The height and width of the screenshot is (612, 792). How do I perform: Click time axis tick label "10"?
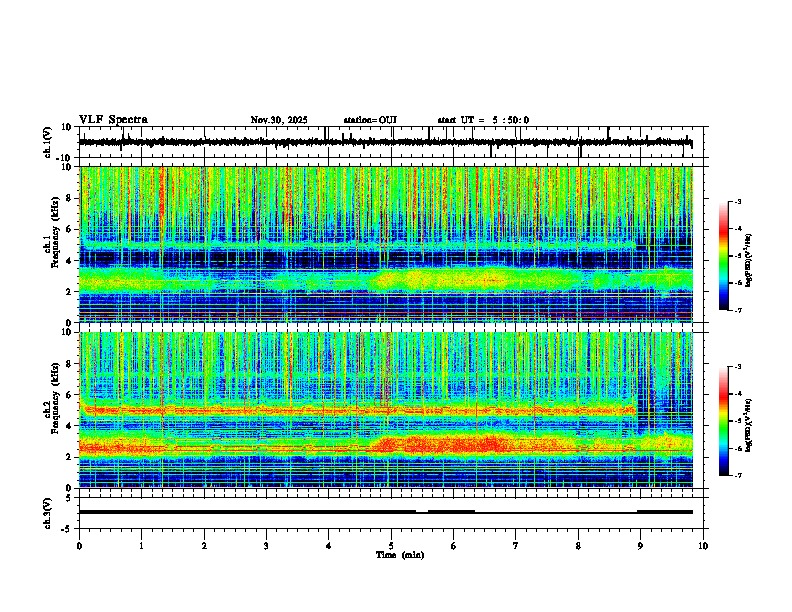click(x=703, y=546)
